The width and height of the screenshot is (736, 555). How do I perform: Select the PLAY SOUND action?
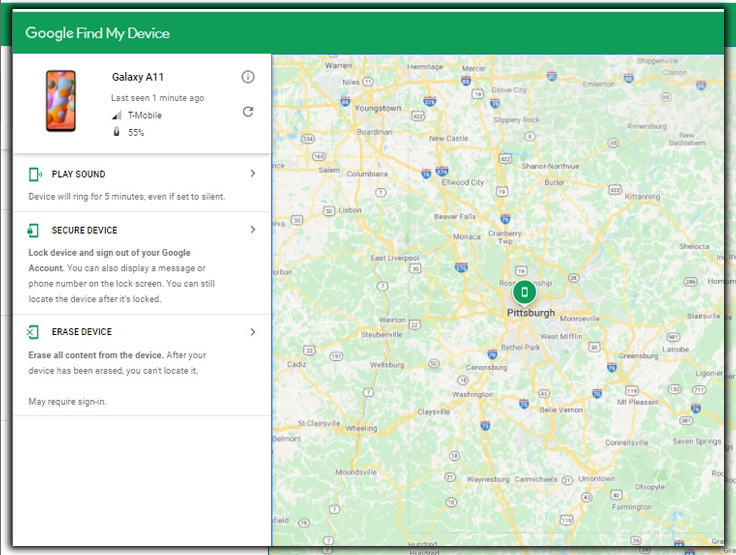[x=78, y=174]
